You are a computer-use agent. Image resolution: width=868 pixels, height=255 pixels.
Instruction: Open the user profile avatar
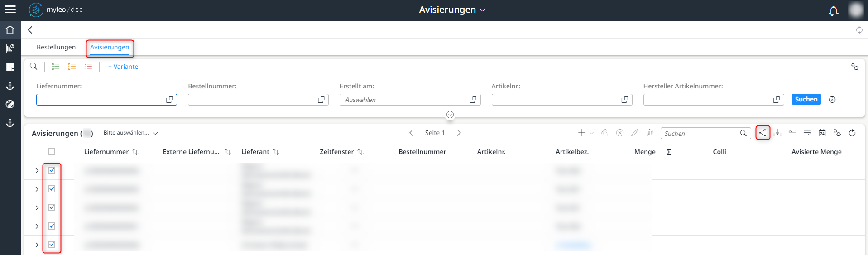[x=856, y=10]
